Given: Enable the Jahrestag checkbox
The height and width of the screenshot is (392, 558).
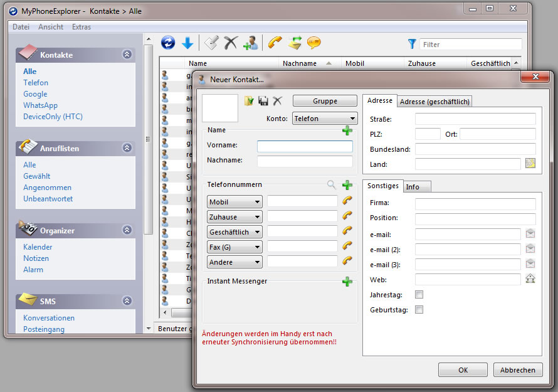Looking at the screenshot, I should point(419,295).
